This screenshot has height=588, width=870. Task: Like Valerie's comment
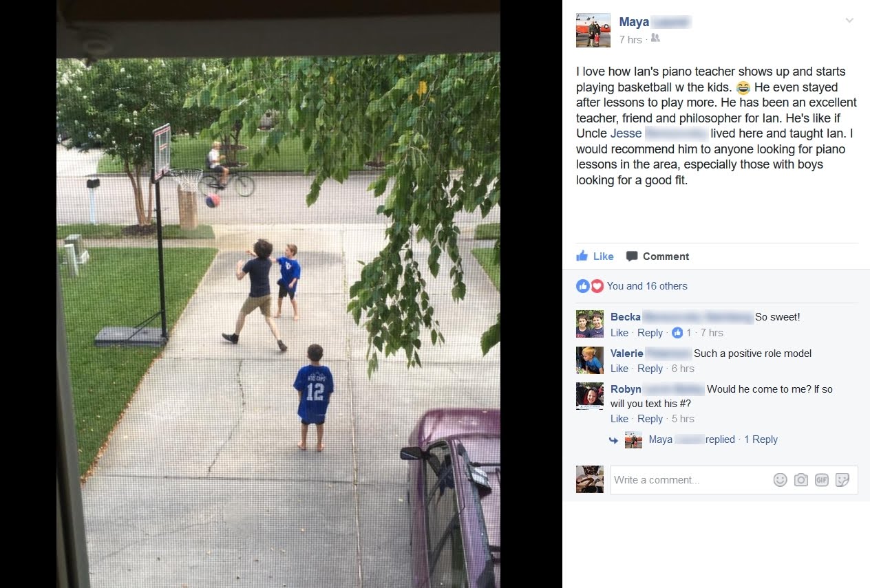click(619, 369)
